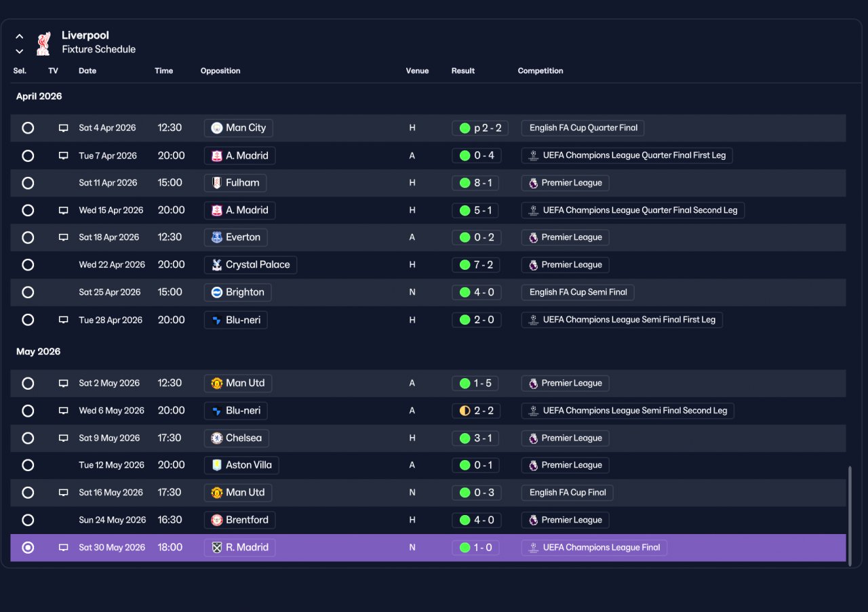Click the Champions League logo on Final row
Image resolution: width=868 pixels, height=612 pixels.
pos(533,548)
